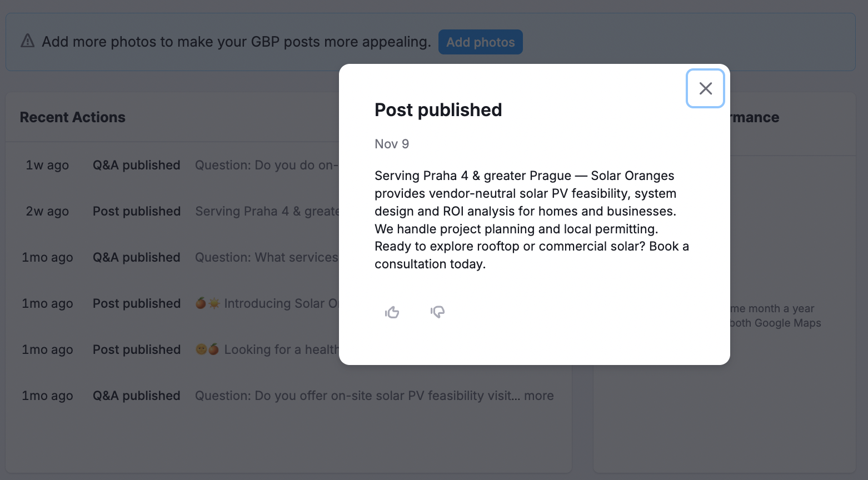Mark the post unhelpful with thumbs down

click(437, 312)
